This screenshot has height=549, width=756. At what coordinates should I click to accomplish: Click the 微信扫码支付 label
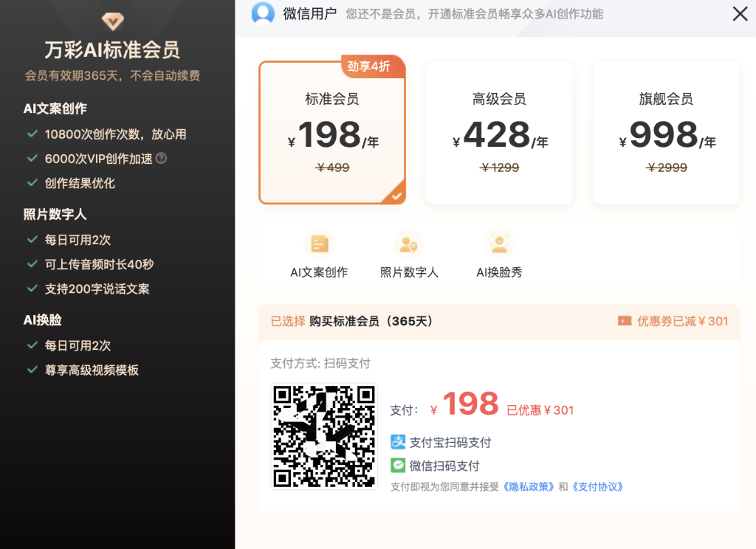444,466
